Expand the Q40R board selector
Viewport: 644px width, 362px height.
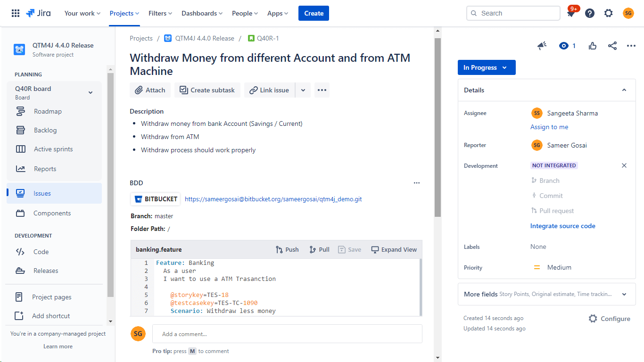tap(91, 92)
